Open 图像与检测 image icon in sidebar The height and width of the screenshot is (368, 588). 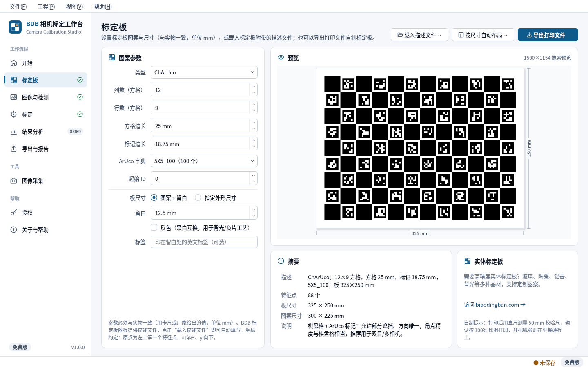14,97
